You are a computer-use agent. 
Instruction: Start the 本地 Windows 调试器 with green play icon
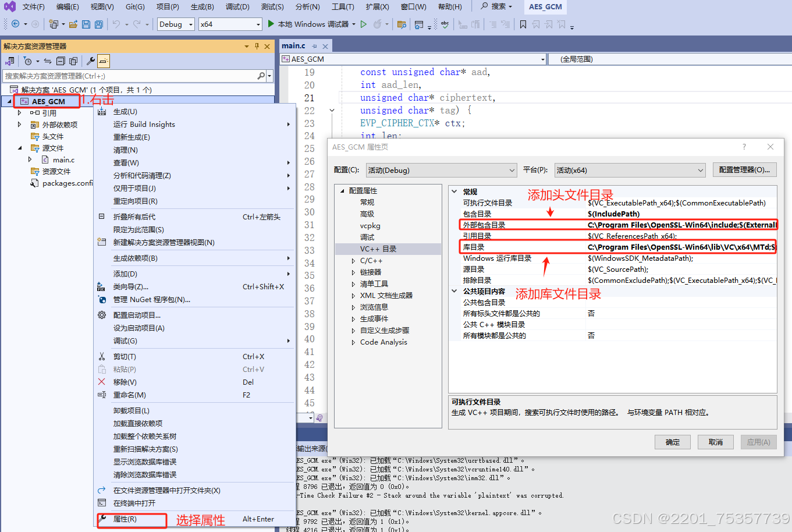pyautogui.click(x=271, y=24)
